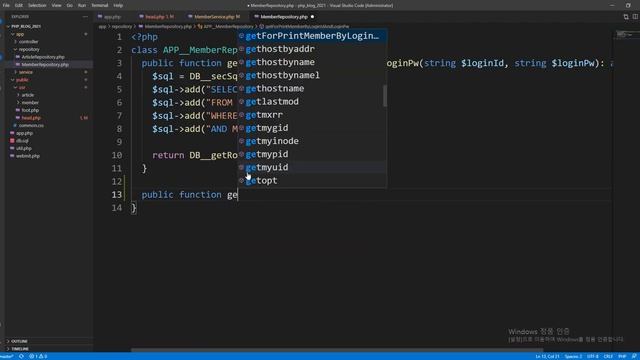Switch to the app.php editor tab
The image size is (640, 360).
point(113,17)
